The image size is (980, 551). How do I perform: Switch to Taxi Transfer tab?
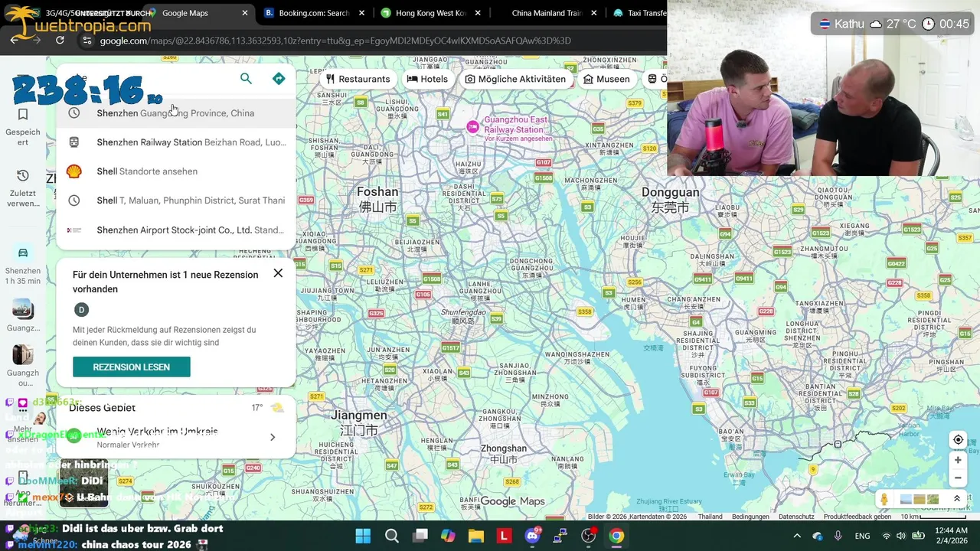[x=639, y=13]
